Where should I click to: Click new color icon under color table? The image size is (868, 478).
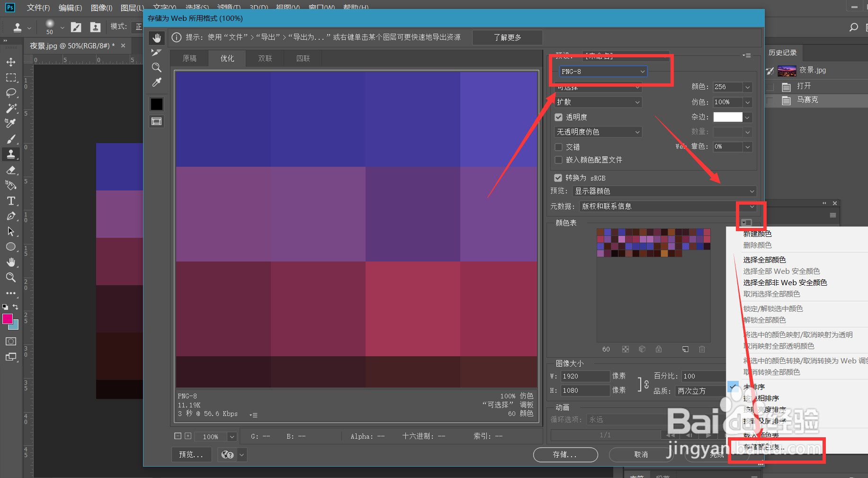tap(685, 349)
